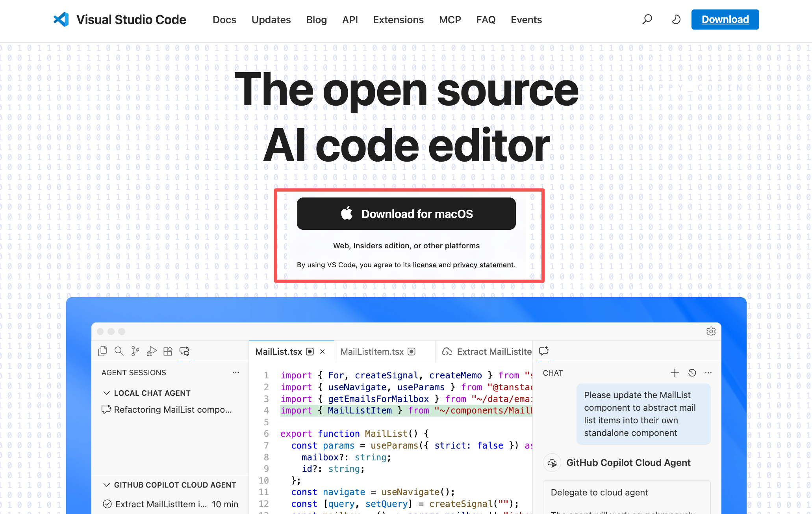Toggle dark mode with the moon icon
The width and height of the screenshot is (812, 514).
[676, 19]
